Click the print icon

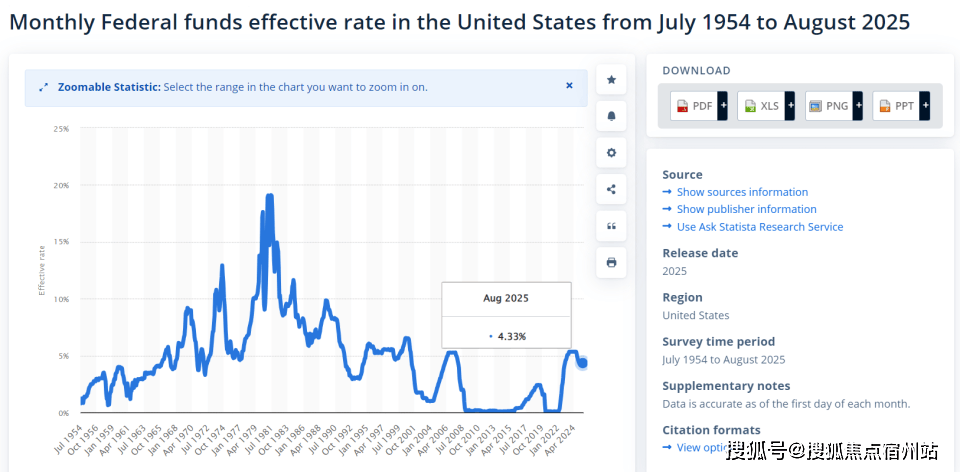tap(611, 263)
